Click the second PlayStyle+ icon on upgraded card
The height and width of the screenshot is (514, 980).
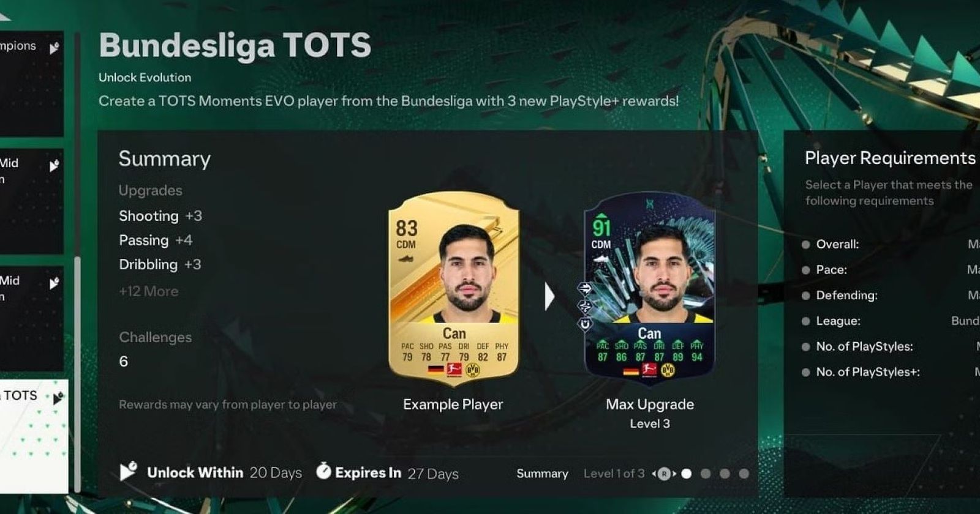(x=585, y=306)
